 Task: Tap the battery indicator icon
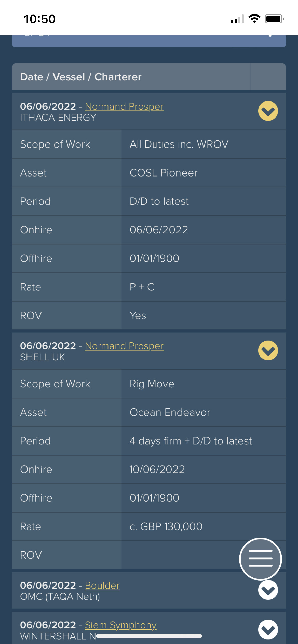(x=274, y=19)
